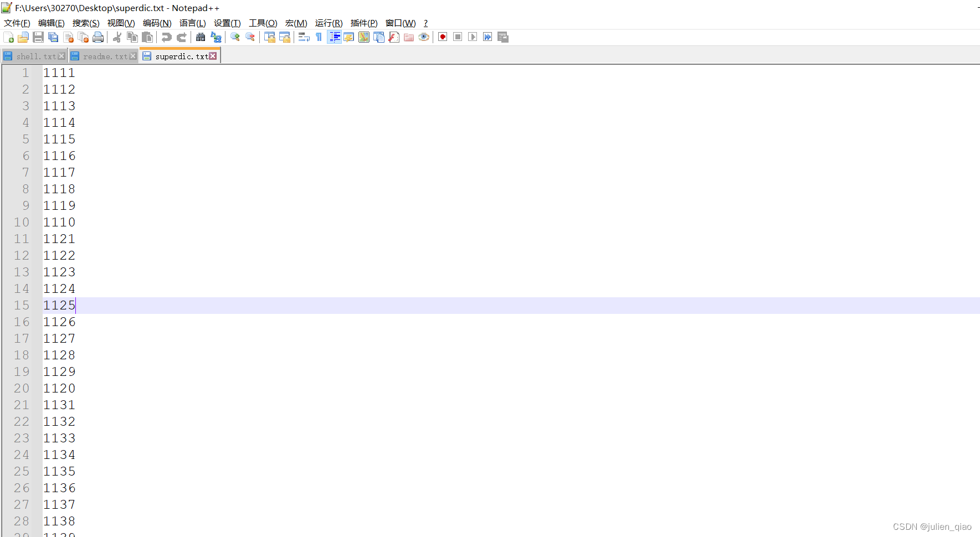Image resolution: width=980 pixels, height=537 pixels.
Task: Click the Zoom In magnifier icon
Action: point(235,37)
